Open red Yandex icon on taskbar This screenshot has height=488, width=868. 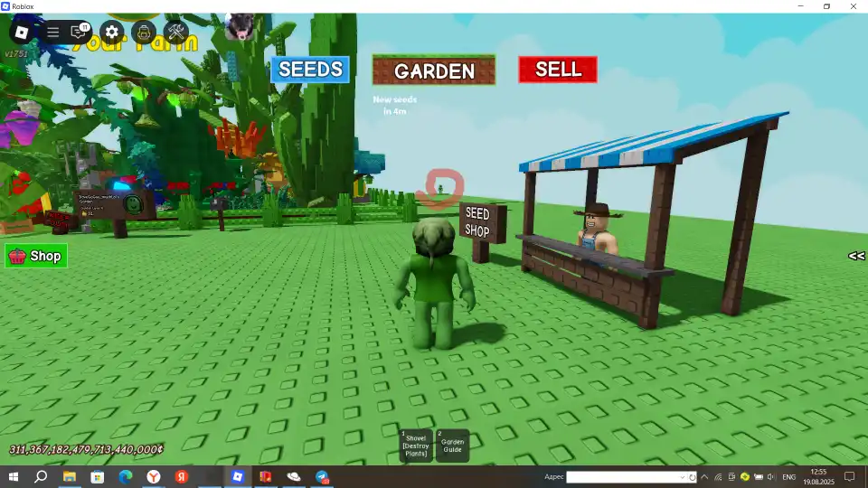coord(182,477)
